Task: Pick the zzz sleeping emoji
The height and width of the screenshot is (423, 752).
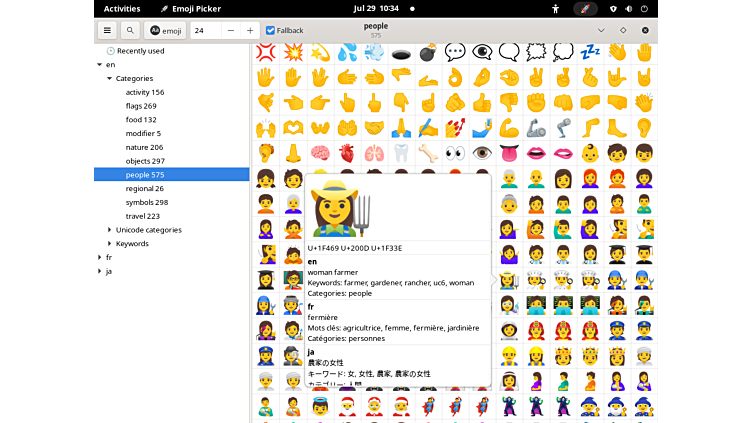Action: pos(590,52)
